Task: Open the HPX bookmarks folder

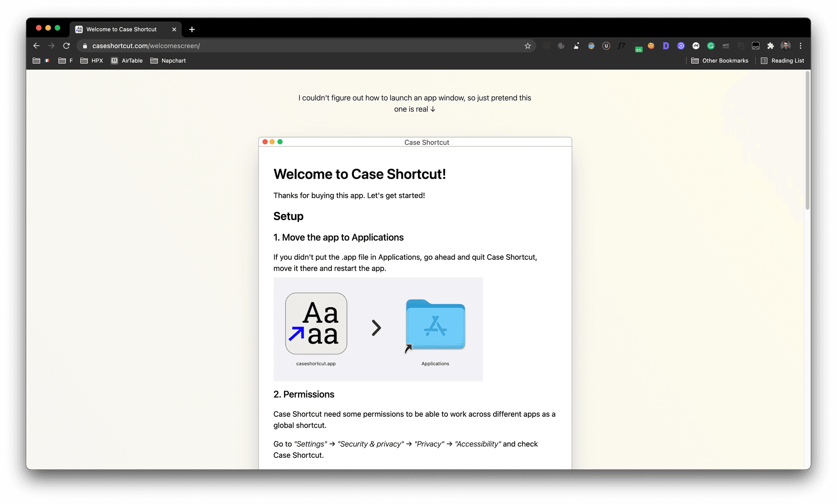Action: 92,61
